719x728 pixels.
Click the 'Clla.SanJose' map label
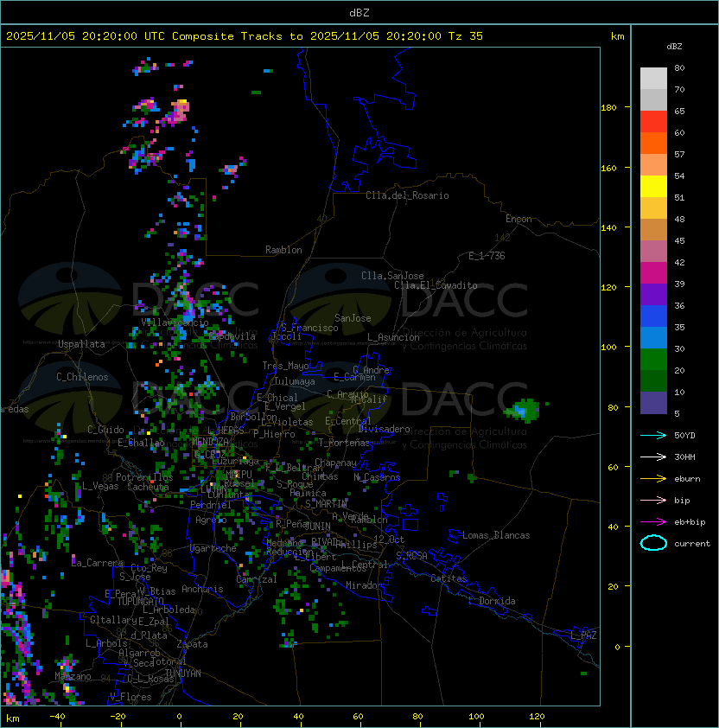[392, 276]
